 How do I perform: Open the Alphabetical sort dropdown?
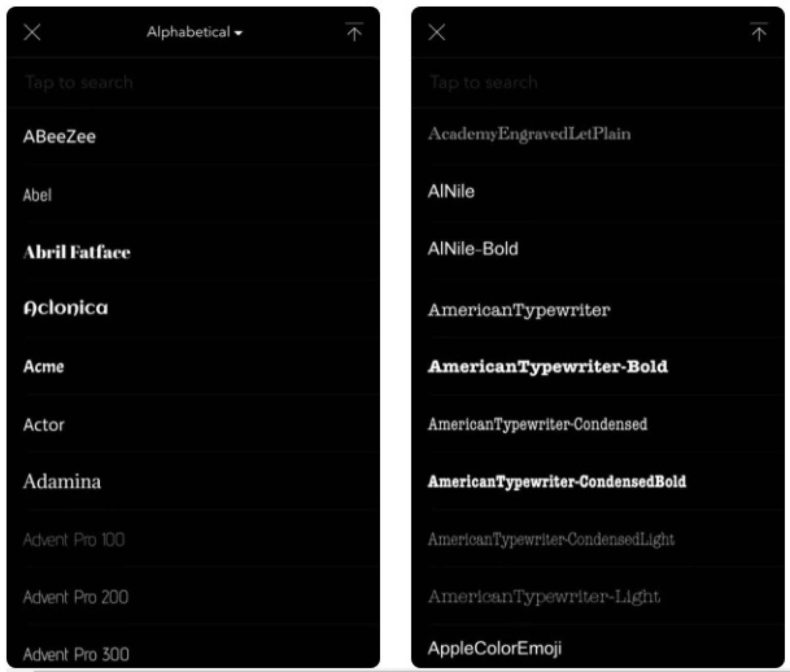pos(194,32)
